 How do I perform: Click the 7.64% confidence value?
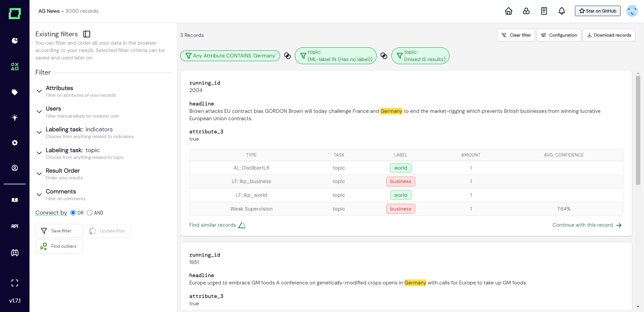(564, 209)
